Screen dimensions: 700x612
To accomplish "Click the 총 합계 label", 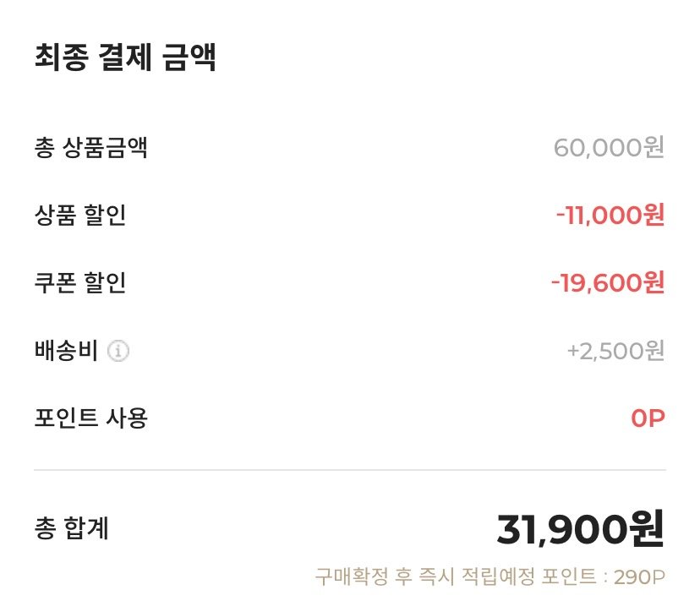I will click(72, 529).
